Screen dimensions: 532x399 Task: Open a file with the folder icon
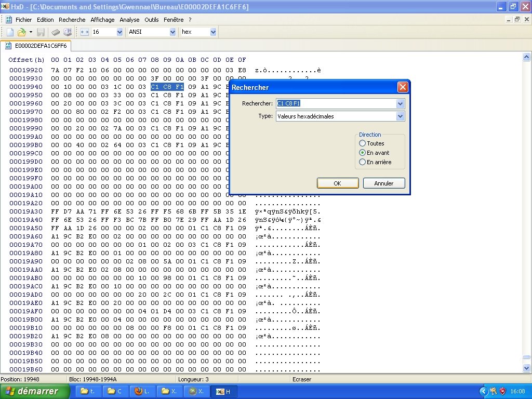22,32
